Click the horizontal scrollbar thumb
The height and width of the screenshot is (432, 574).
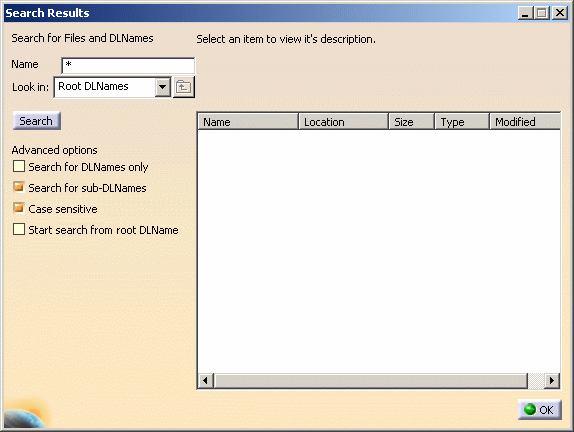(371, 381)
